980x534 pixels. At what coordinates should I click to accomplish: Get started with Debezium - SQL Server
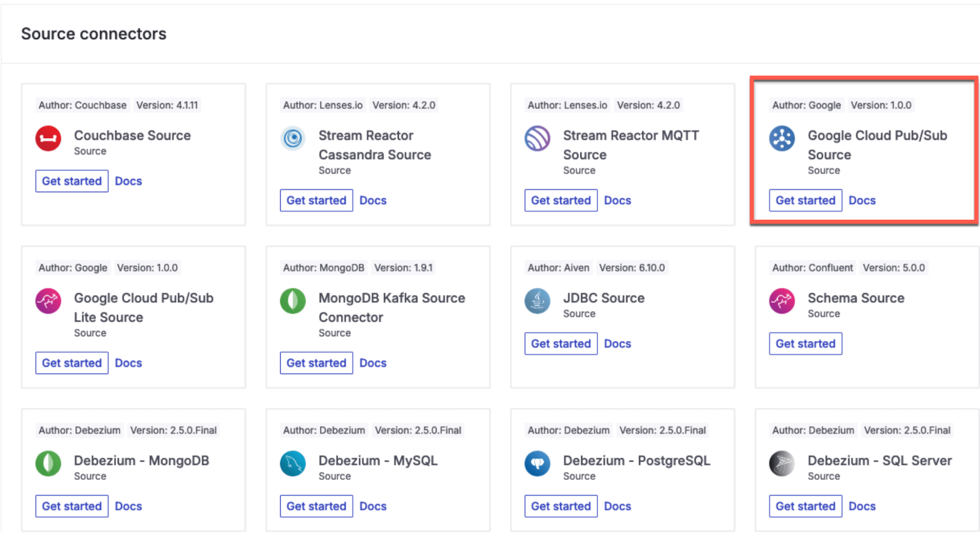pyautogui.click(x=805, y=506)
